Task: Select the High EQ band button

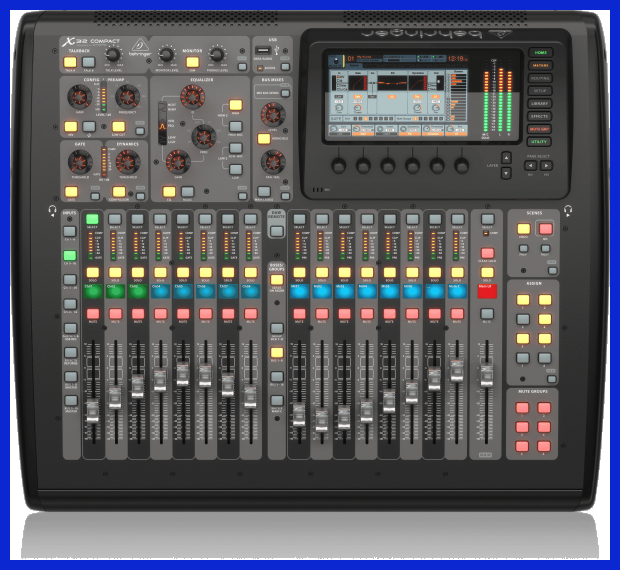Action: [236, 105]
